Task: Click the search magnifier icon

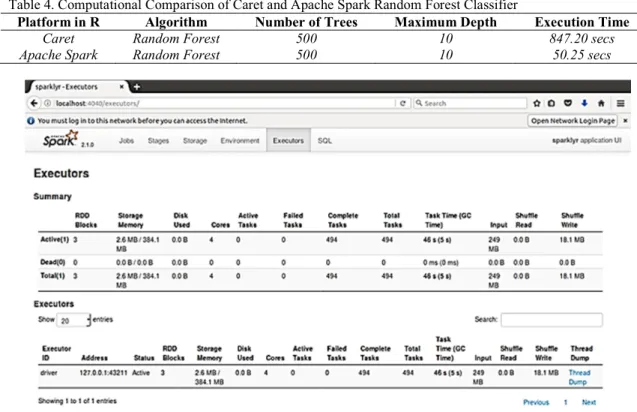Action: tap(419, 103)
